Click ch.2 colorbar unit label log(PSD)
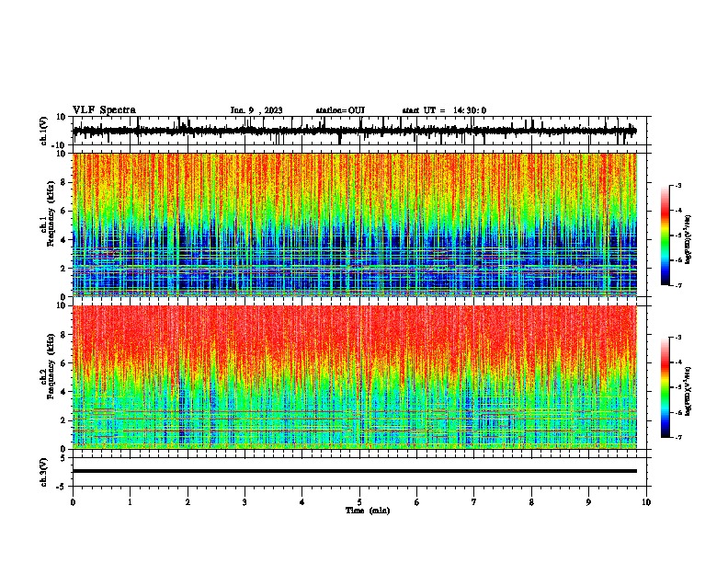This screenshot has width=728, height=563. coord(688,391)
